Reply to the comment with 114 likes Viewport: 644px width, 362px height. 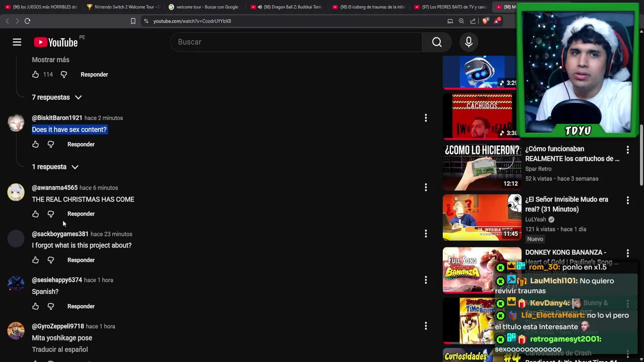pos(94,74)
